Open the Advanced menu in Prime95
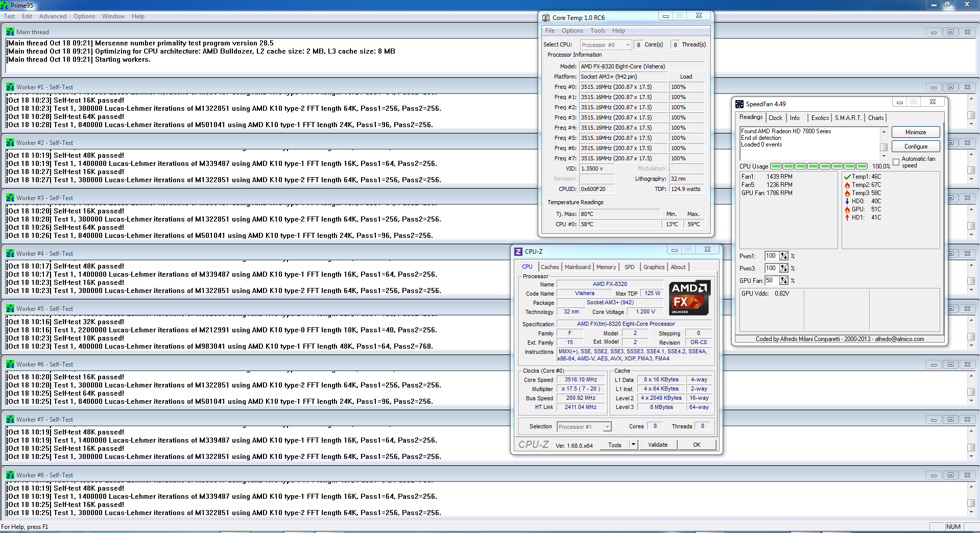Image resolution: width=980 pixels, height=533 pixels. tap(53, 16)
